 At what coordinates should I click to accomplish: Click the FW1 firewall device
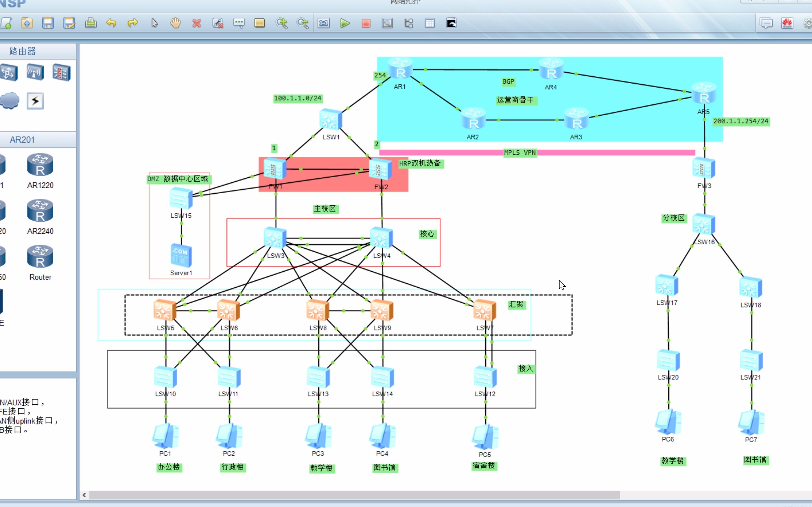point(274,169)
